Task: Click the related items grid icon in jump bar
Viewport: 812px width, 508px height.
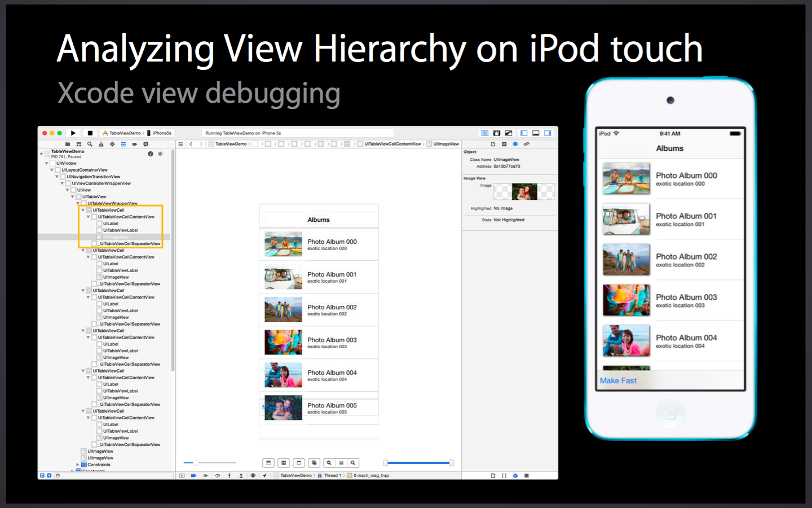Action: click(x=180, y=144)
